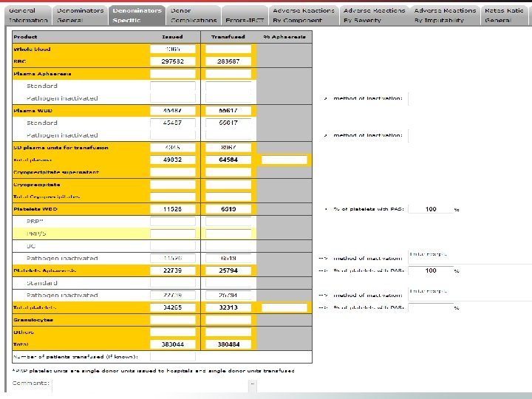This screenshot has width=532, height=399.
Task: Click Platelets WBD % with PAS field
Action: click(x=431, y=209)
